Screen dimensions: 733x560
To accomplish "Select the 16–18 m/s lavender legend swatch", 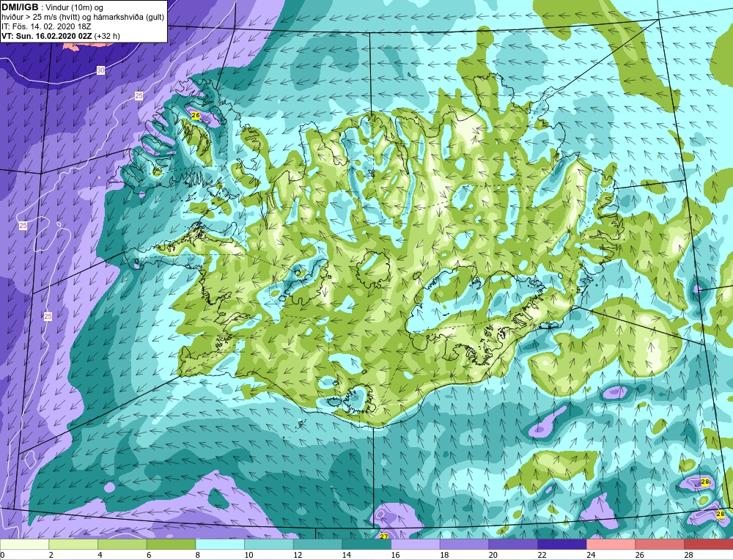I will 416,545.
